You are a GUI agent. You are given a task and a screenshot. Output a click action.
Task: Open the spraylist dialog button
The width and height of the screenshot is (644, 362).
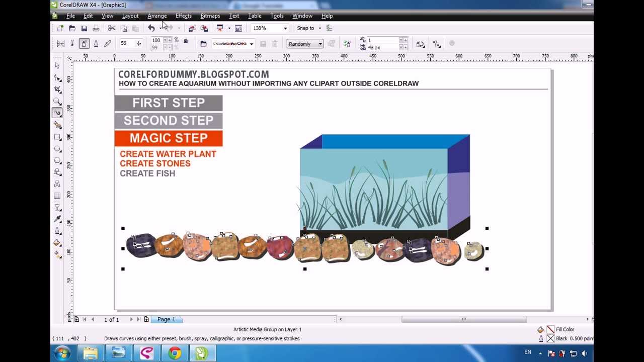point(347,44)
